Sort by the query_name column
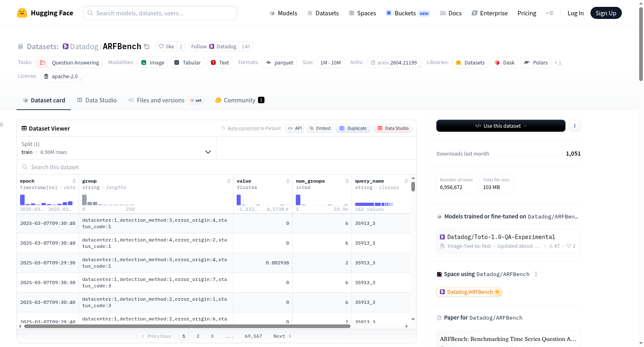This screenshot has height=347, width=644. coord(406,181)
